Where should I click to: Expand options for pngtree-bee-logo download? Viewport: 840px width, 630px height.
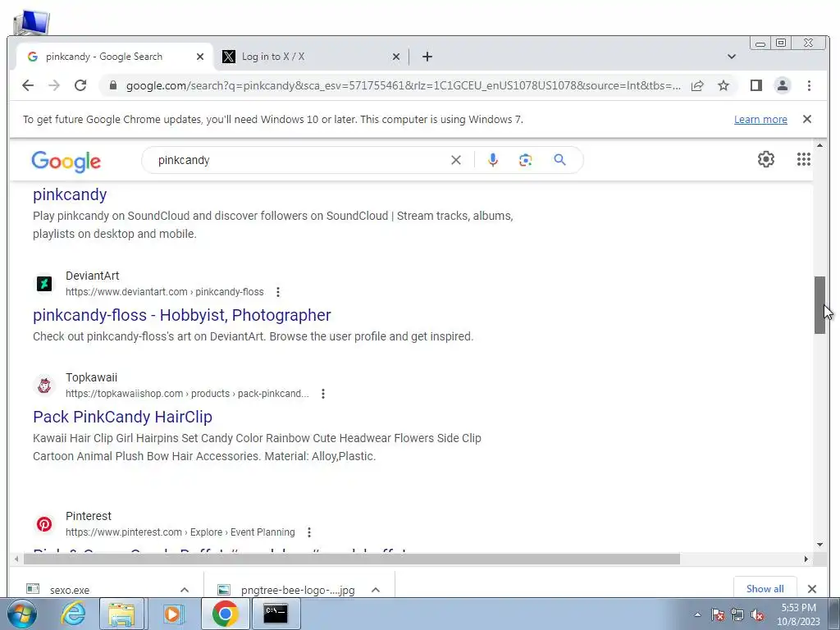(x=376, y=590)
